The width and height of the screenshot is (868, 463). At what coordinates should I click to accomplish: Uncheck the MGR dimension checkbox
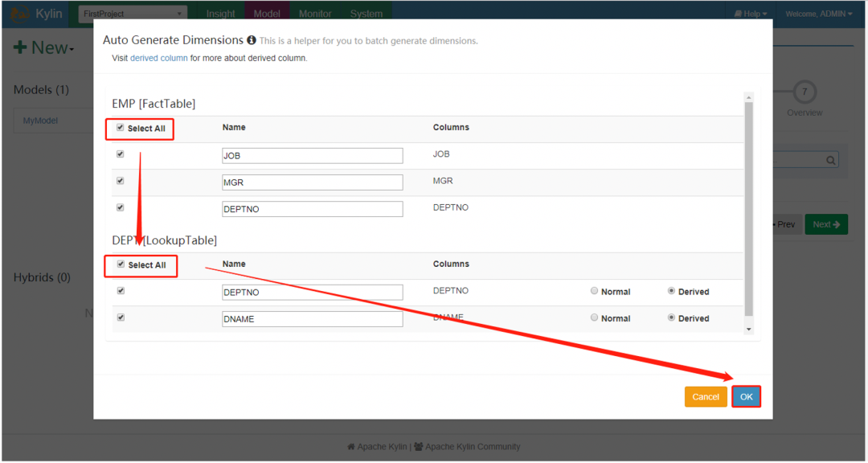tap(120, 181)
